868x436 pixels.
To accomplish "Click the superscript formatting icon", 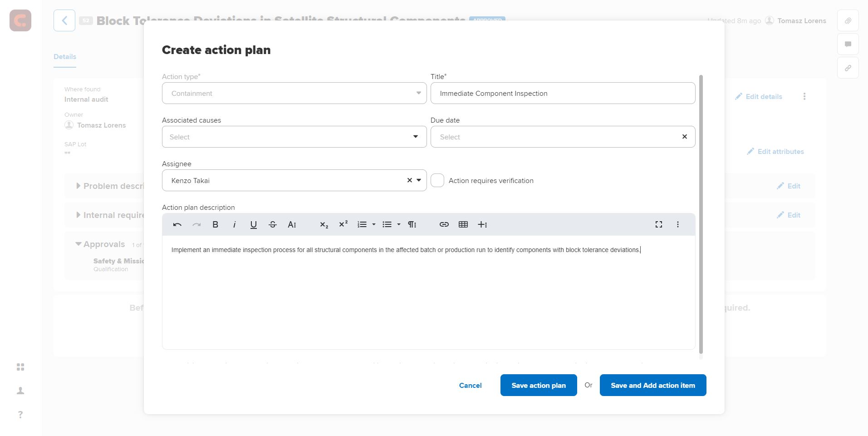I will 343,224.
